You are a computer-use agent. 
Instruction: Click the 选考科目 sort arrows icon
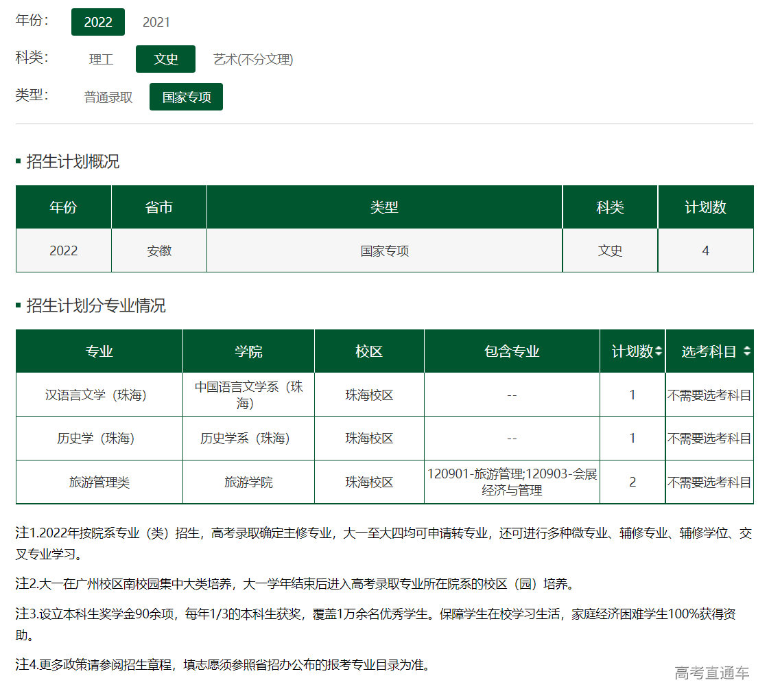point(748,351)
